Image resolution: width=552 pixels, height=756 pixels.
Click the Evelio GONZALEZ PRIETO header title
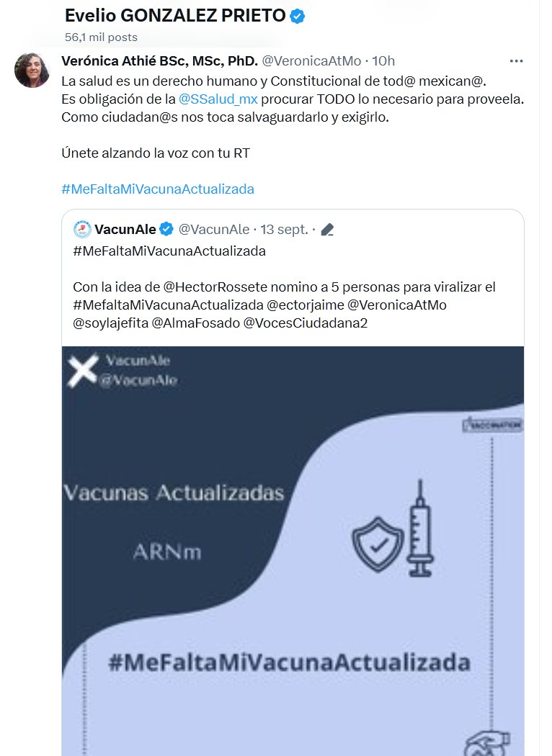tap(175, 16)
